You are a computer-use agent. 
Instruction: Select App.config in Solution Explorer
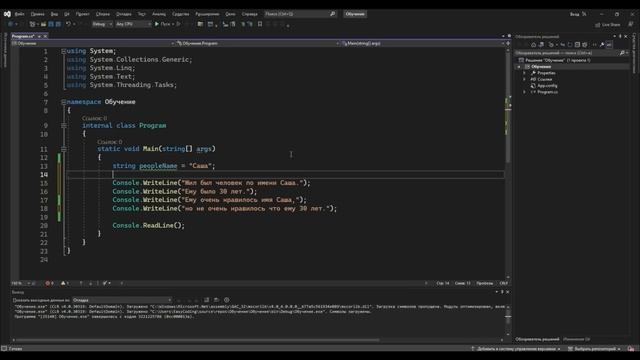547,86
